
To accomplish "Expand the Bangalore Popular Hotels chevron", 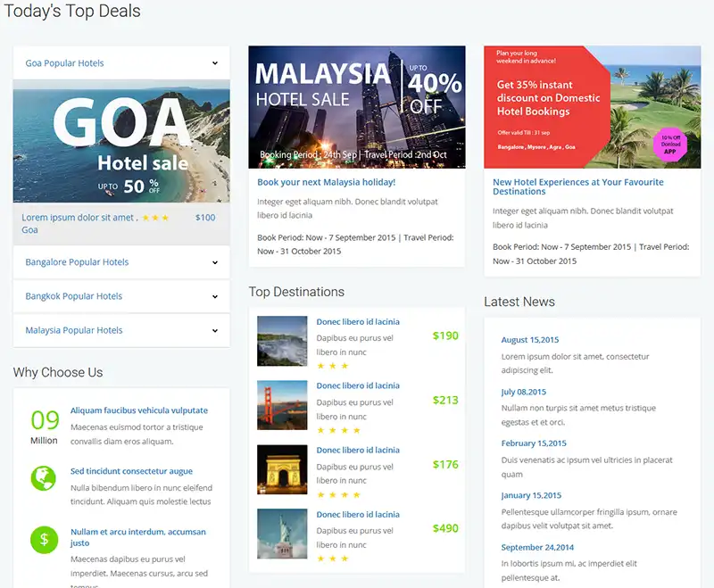I will [215, 262].
